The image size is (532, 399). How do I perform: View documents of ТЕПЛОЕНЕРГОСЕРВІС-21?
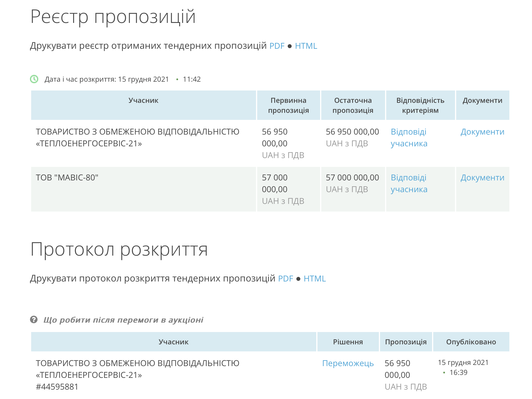click(x=482, y=132)
